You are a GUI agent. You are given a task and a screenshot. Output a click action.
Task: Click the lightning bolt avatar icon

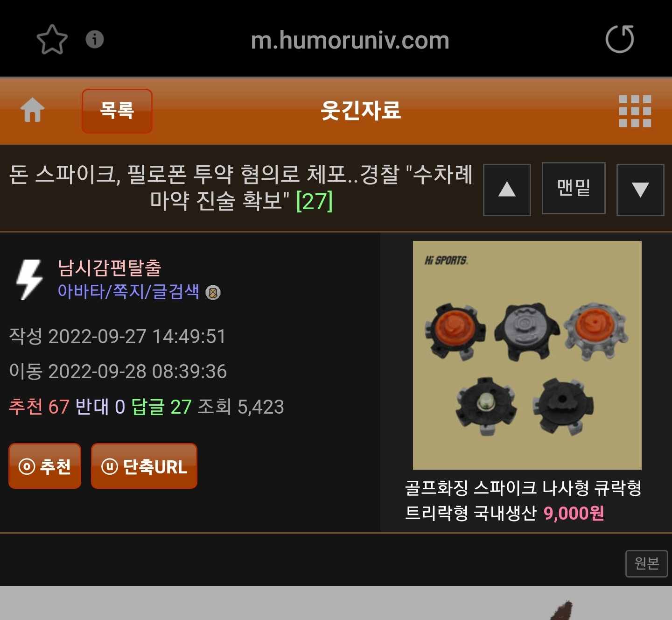pos(29,280)
